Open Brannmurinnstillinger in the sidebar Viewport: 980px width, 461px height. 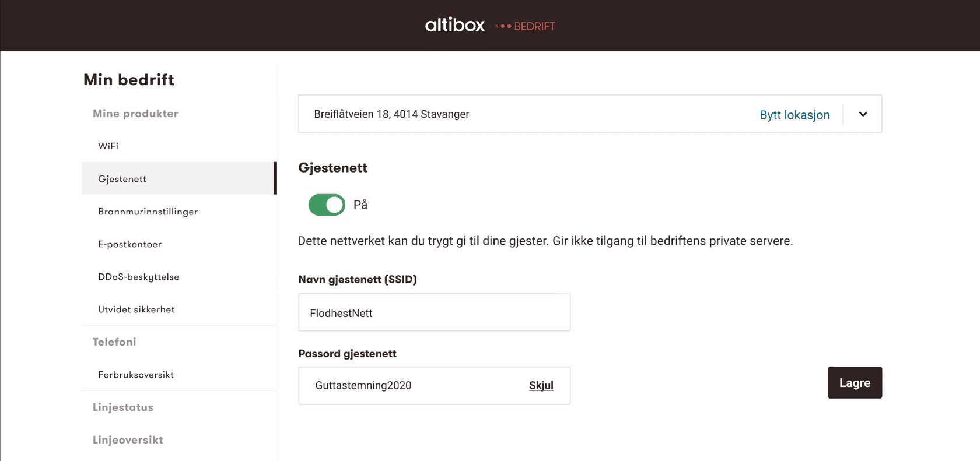pyautogui.click(x=148, y=212)
